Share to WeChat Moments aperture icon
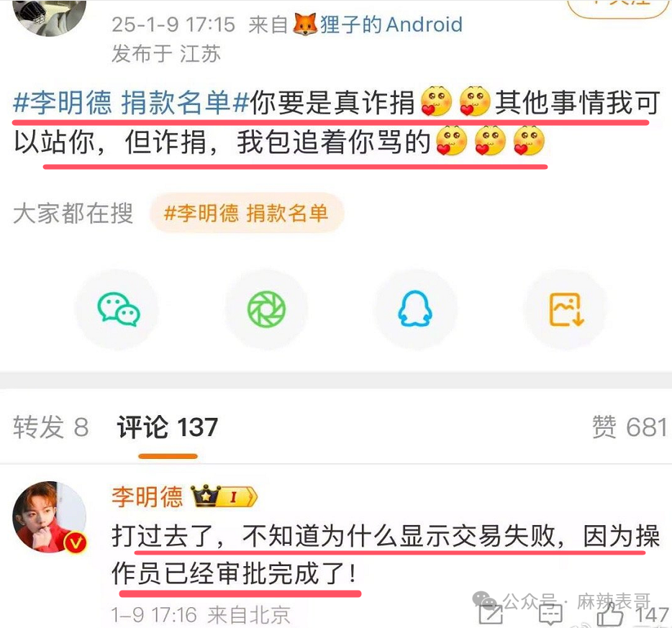Image resolution: width=672 pixels, height=628 pixels. (x=267, y=309)
